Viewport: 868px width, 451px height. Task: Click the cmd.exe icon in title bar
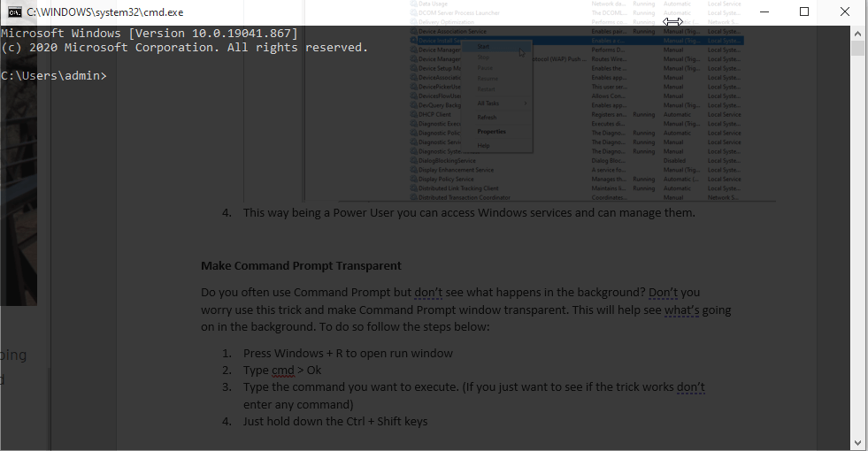tap(15, 11)
